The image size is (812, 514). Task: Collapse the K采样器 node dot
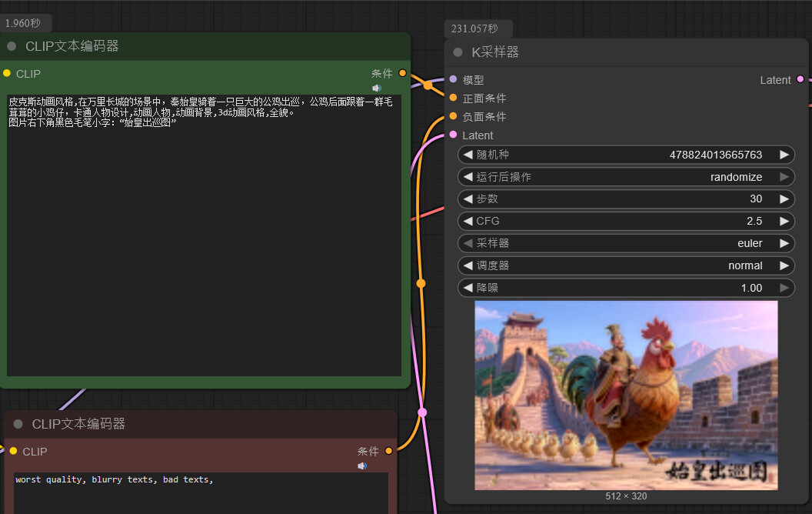[458, 52]
